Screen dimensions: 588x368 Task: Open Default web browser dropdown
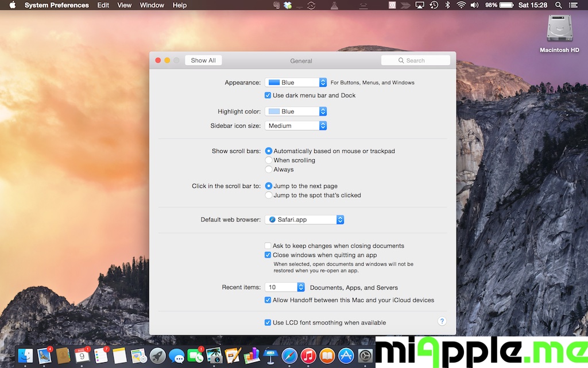pyautogui.click(x=304, y=220)
